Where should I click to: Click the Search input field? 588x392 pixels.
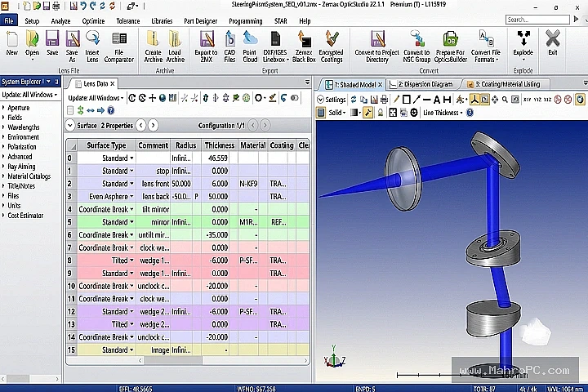click(537, 20)
